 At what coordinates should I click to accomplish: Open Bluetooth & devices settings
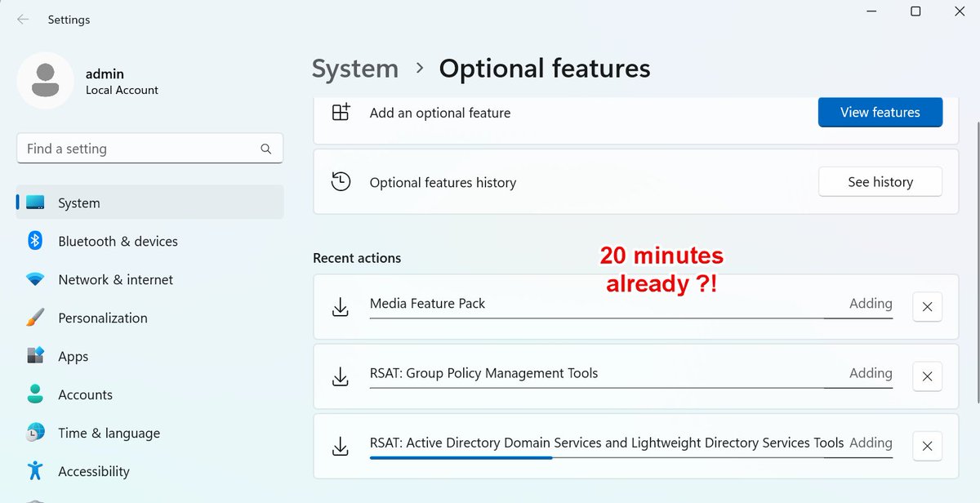[150, 241]
